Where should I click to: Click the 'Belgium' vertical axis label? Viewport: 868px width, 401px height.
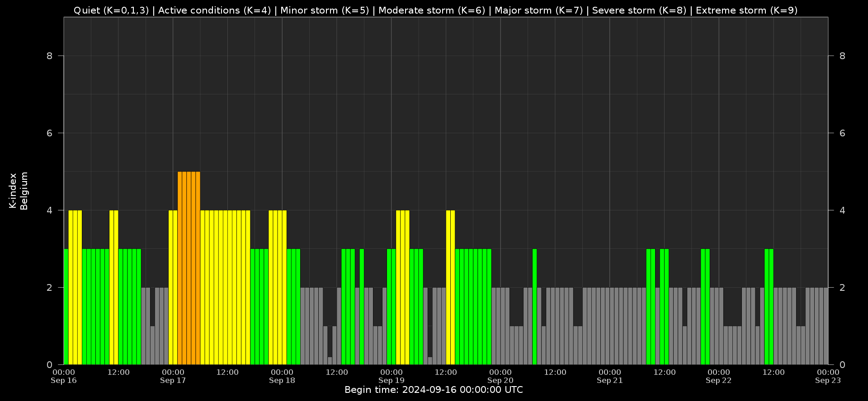(24, 191)
